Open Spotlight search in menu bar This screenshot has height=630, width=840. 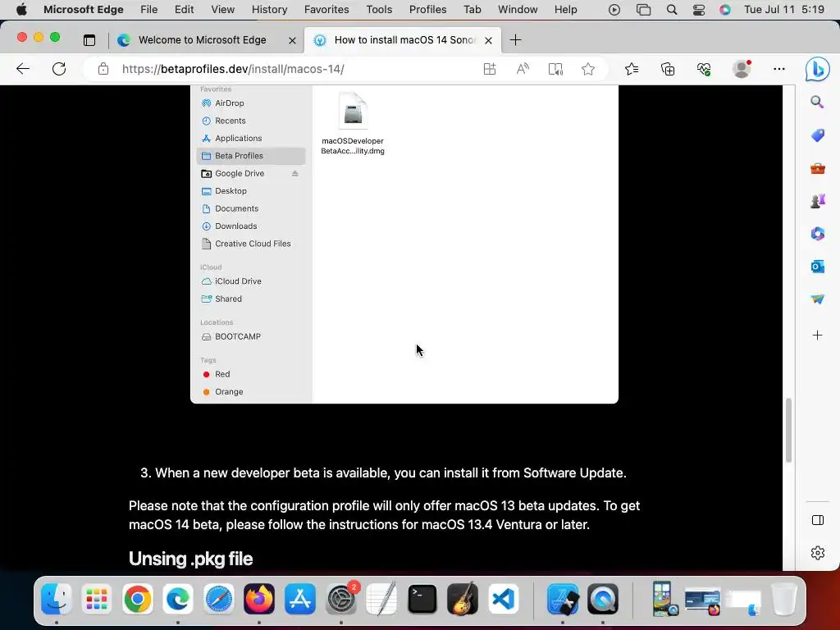(672, 10)
